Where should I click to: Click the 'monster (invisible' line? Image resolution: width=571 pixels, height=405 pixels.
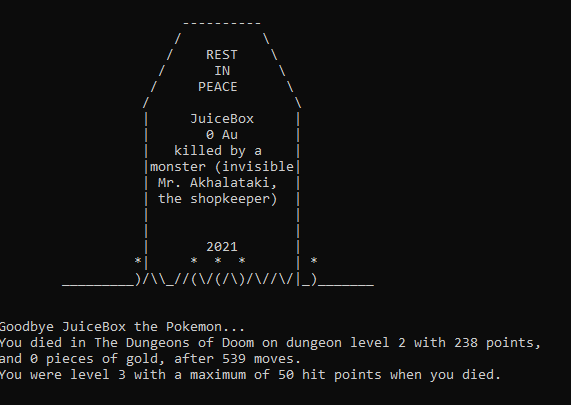[222, 167]
